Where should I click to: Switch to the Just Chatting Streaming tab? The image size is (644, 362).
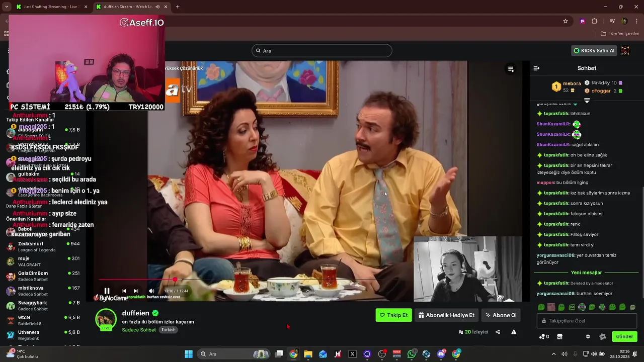click(x=52, y=7)
